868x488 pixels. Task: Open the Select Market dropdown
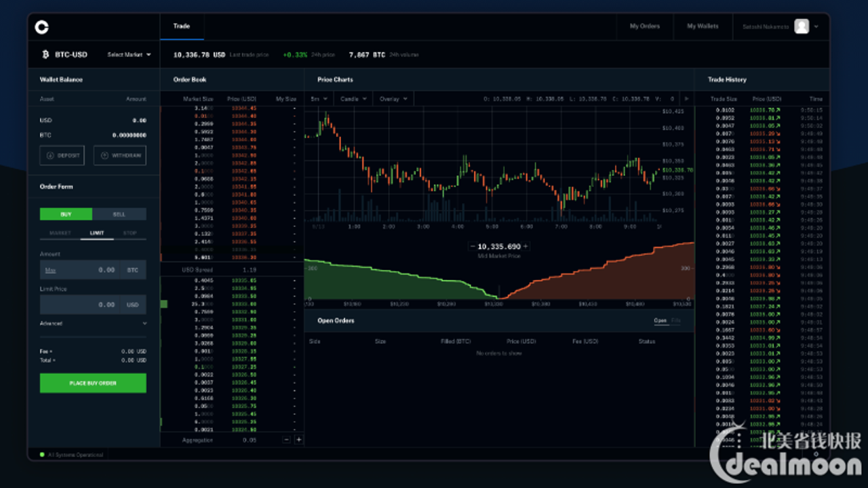click(129, 54)
